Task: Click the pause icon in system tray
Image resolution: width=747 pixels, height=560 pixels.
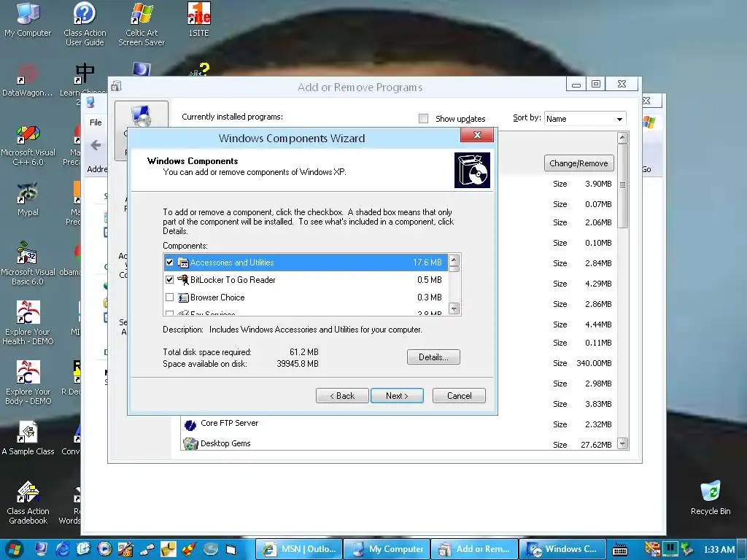Action: coord(670,548)
